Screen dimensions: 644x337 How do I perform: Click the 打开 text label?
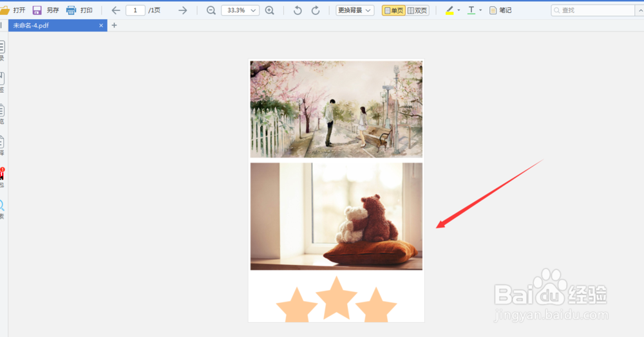tap(19, 10)
